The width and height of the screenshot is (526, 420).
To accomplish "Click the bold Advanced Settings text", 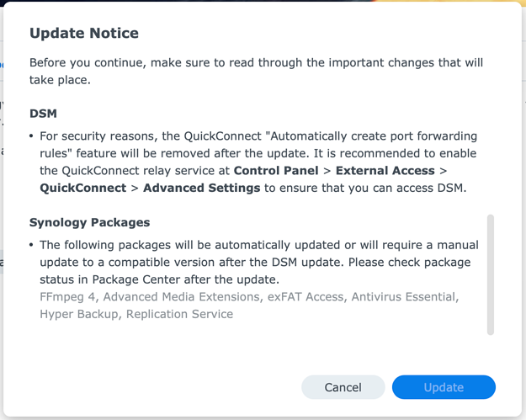I will [x=201, y=188].
